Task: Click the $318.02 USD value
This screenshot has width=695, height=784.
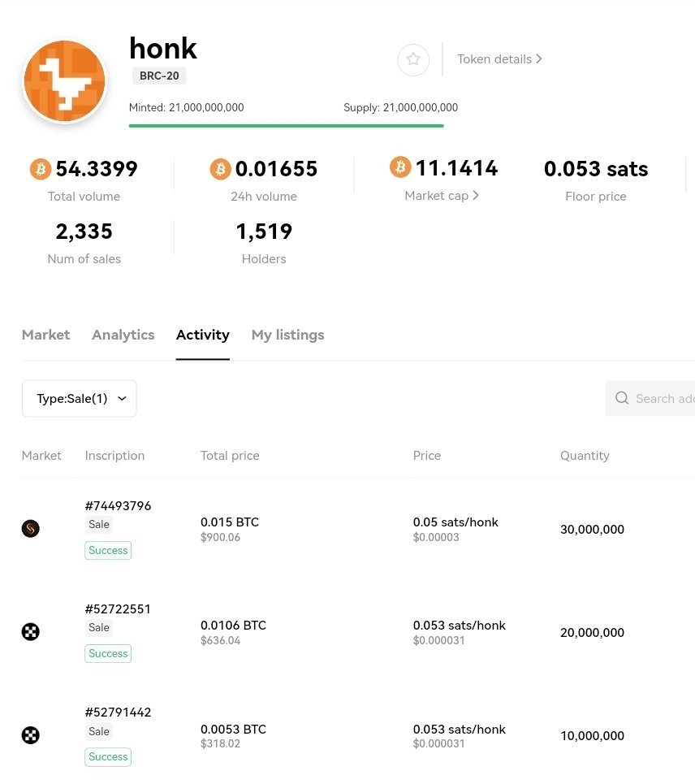Action: click(x=220, y=744)
